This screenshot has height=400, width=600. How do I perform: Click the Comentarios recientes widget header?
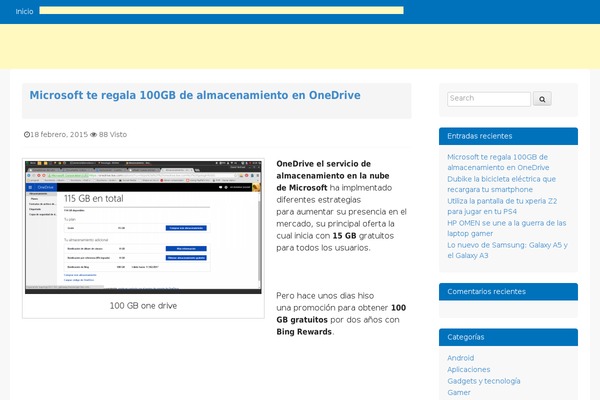tap(508, 292)
